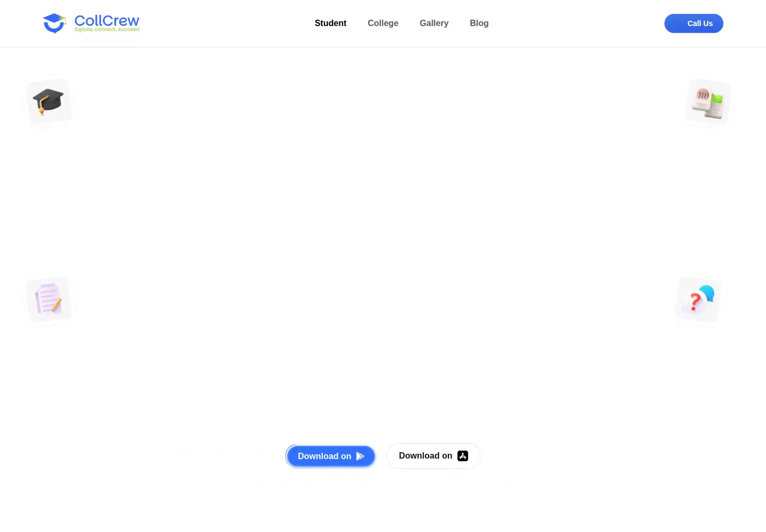Click the white Download on button
This screenshot has height=532, width=766.
coord(434,456)
